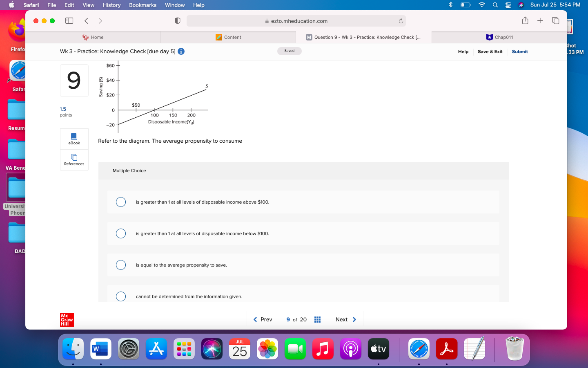Screen dimensions: 588x368
Task: Click the info icon beside the assignment title
Action: tap(181, 51)
